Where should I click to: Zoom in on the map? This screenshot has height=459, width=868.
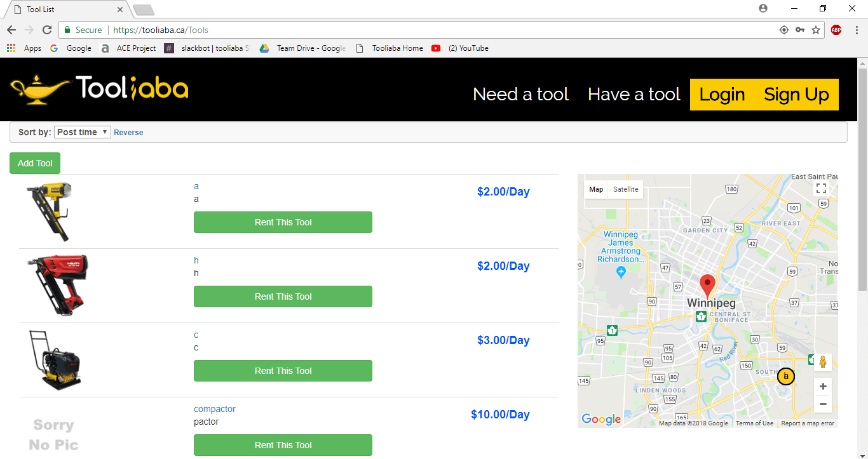823,386
